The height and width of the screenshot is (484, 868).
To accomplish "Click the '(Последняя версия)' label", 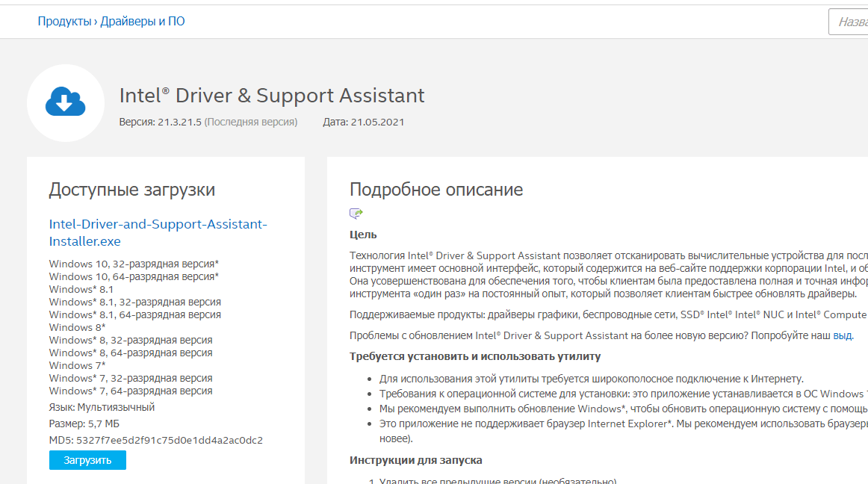I will point(251,122).
